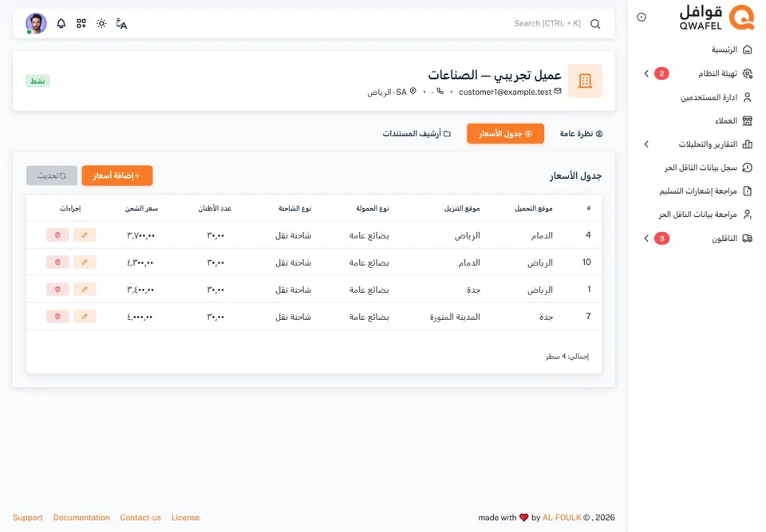Viewport: 766px width, 532px height.
Task: Expand the تهيئة النظام menu
Action: tap(697, 73)
